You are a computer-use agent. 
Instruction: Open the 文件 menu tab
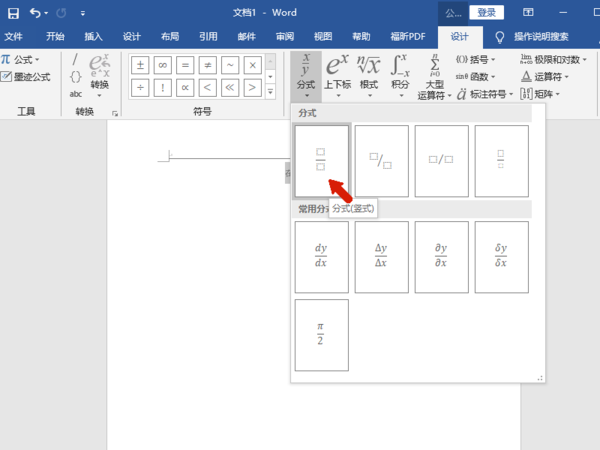(x=13, y=37)
